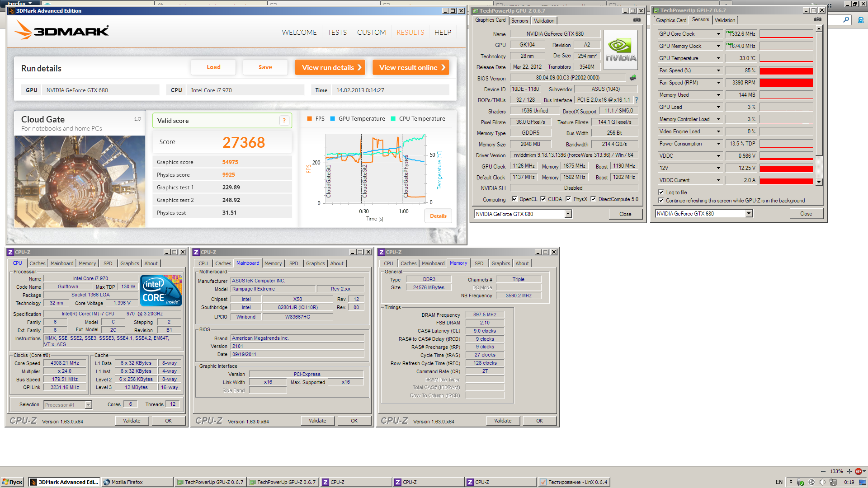Click the NVIDIA logo in GPU-Z
The height and width of the screenshot is (488, 868).
(x=621, y=49)
